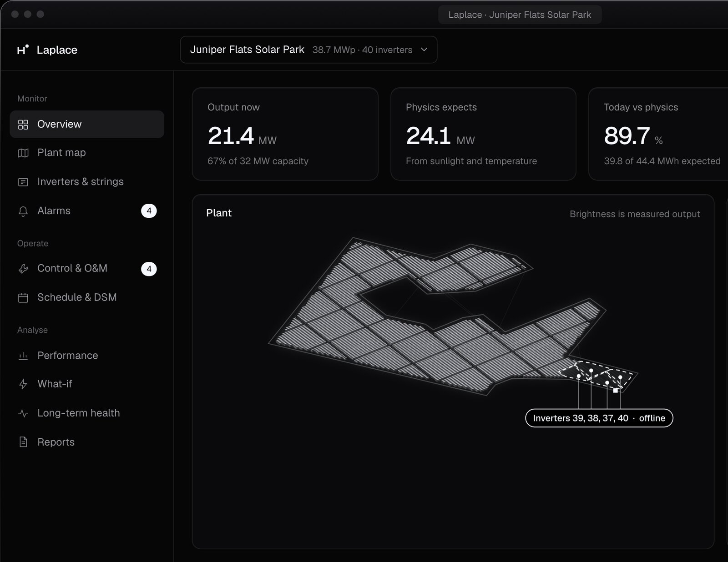Open the Today vs physics 89.7% card
This screenshot has width=728, height=562.
coord(658,134)
